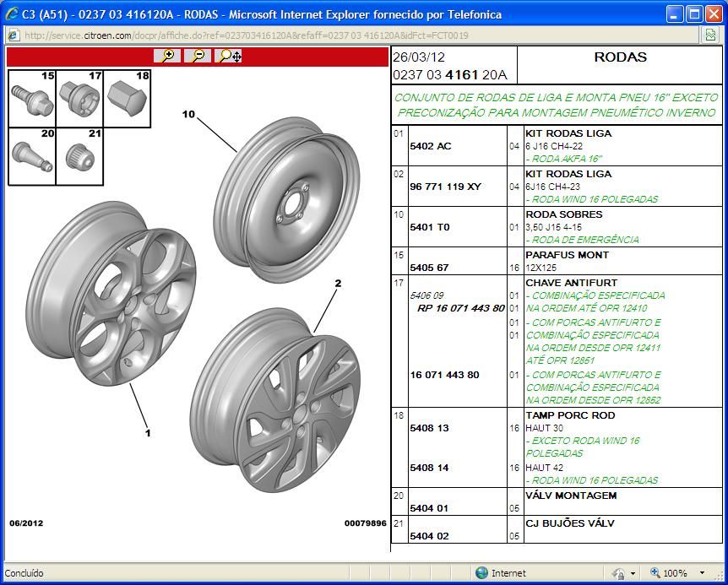Click the NA ORDEM DESDE OPR 12852 note
Image resolution: width=728 pixels, height=585 pixels.
(x=594, y=400)
